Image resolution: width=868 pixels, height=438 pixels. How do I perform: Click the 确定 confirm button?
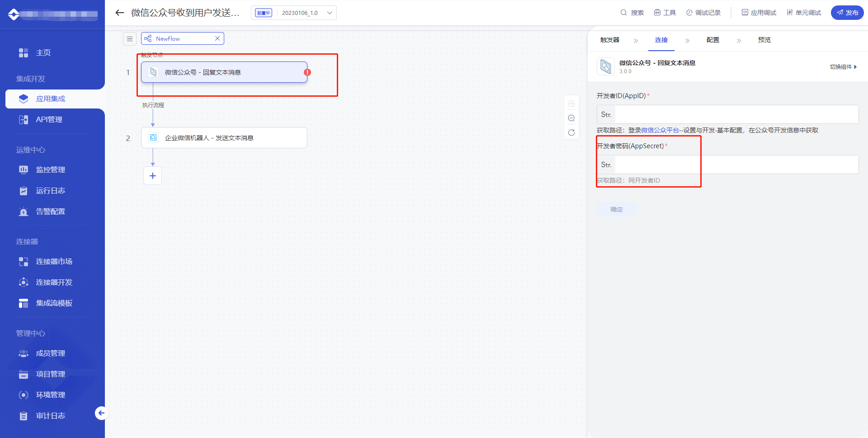[x=617, y=209]
